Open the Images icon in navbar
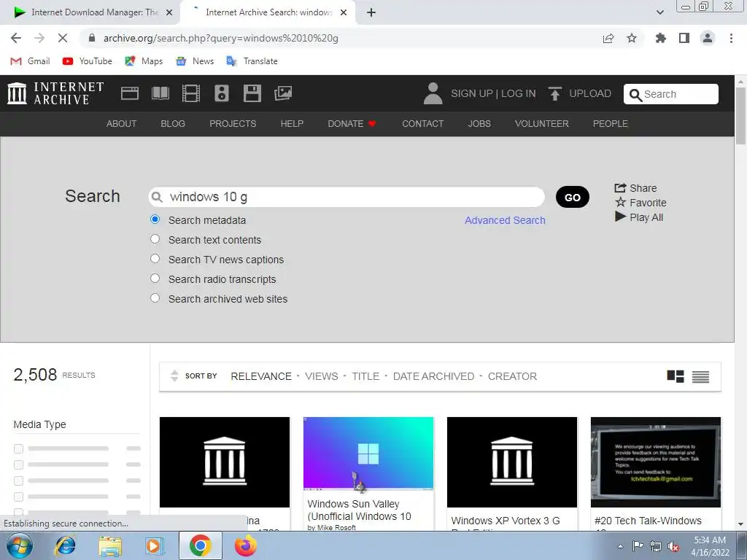The width and height of the screenshot is (747, 560). [x=283, y=93]
